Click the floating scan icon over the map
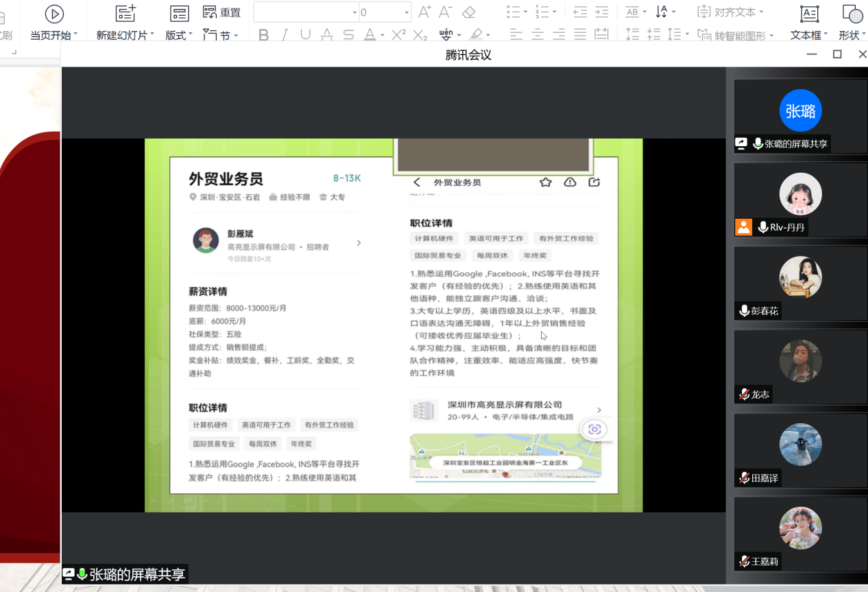The image size is (868, 592). click(x=594, y=429)
